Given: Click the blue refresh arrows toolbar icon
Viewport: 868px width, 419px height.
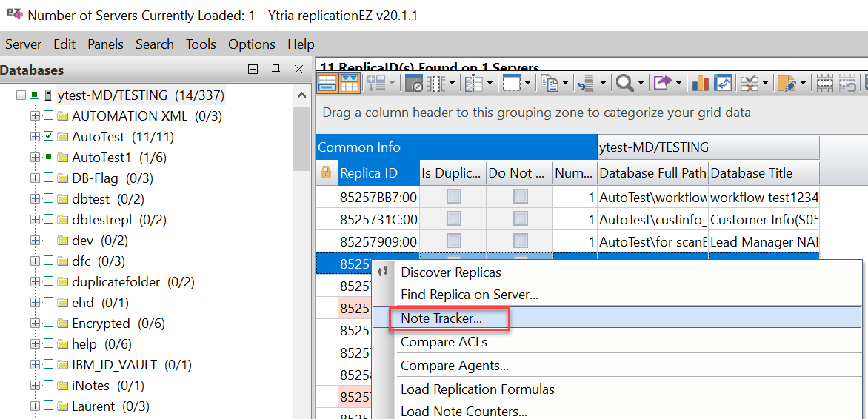Looking at the screenshot, I should [723, 83].
